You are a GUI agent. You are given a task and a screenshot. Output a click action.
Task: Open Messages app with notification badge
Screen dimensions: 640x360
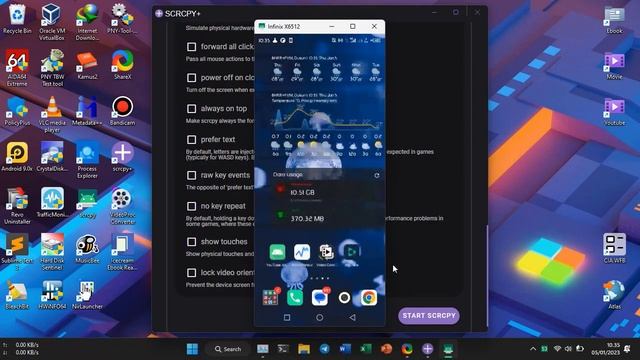(x=320, y=298)
